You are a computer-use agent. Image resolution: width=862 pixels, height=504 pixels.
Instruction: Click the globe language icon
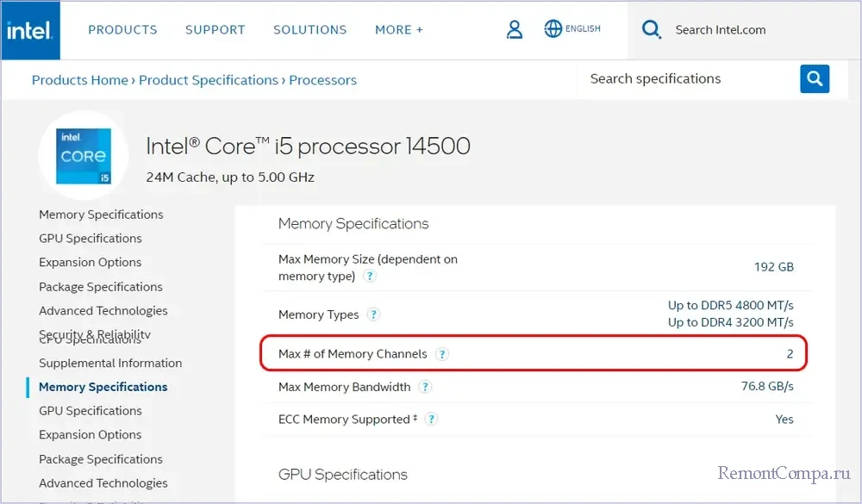(x=553, y=29)
